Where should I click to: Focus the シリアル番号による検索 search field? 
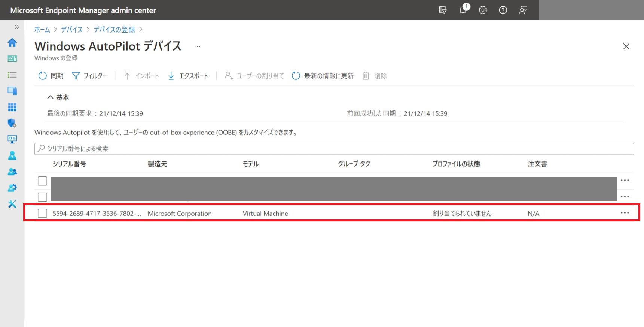(x=334, y=149)
